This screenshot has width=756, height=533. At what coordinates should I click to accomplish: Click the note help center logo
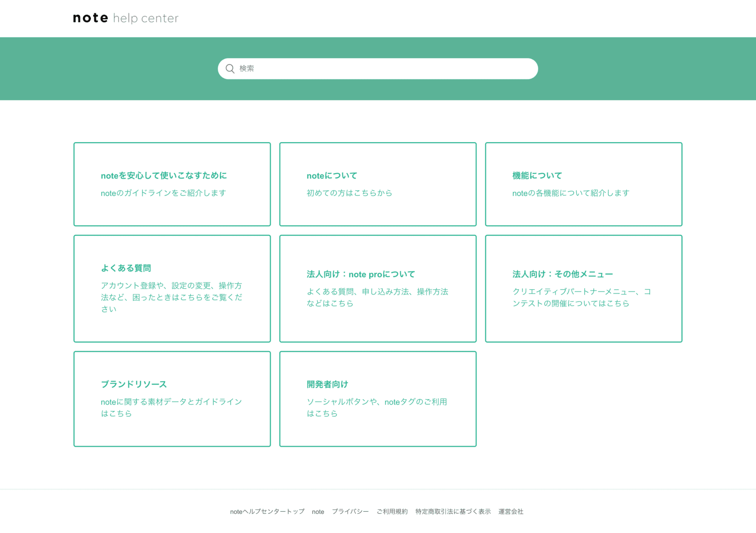coord(125,18)
